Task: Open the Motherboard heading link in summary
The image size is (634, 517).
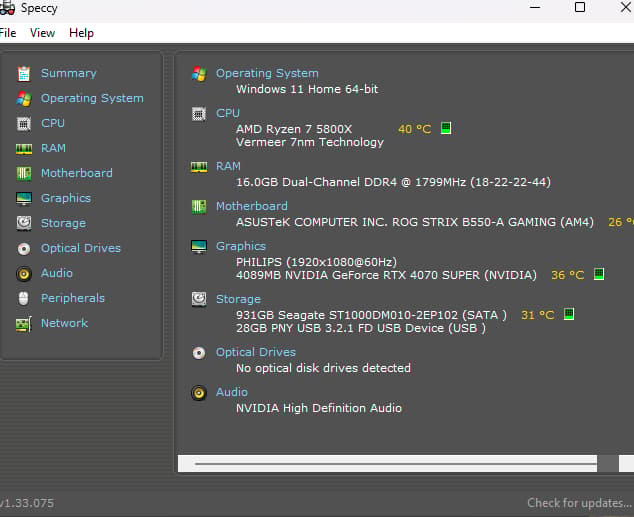Action: click(252, 206)
